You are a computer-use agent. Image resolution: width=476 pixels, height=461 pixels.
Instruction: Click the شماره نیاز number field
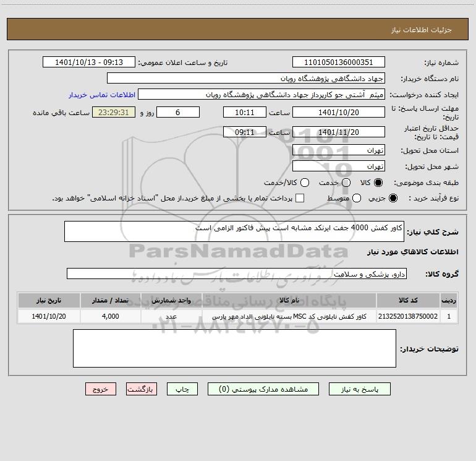click(339, 62)
